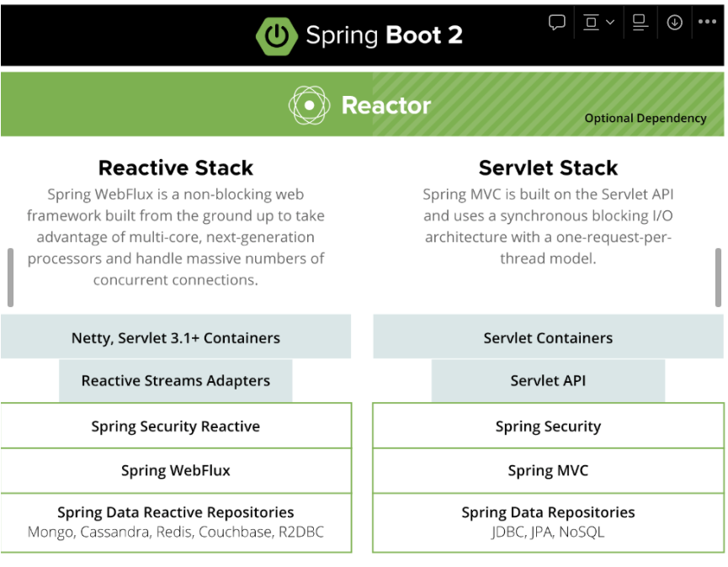Click the 'Spring WebFlux' row
The height and width of the screenshot is (567, 728).
[x=176, y=470]
